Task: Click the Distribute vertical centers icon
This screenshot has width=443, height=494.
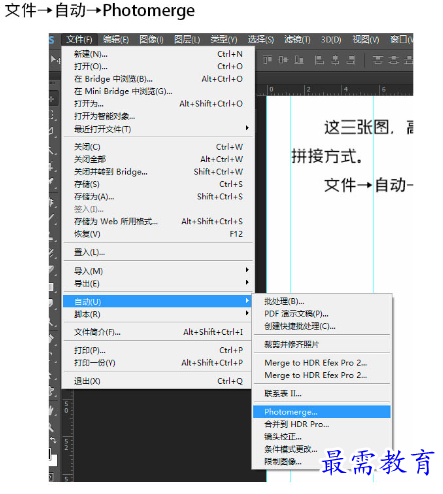Action: pyautogui.click(x=394, y=60)
